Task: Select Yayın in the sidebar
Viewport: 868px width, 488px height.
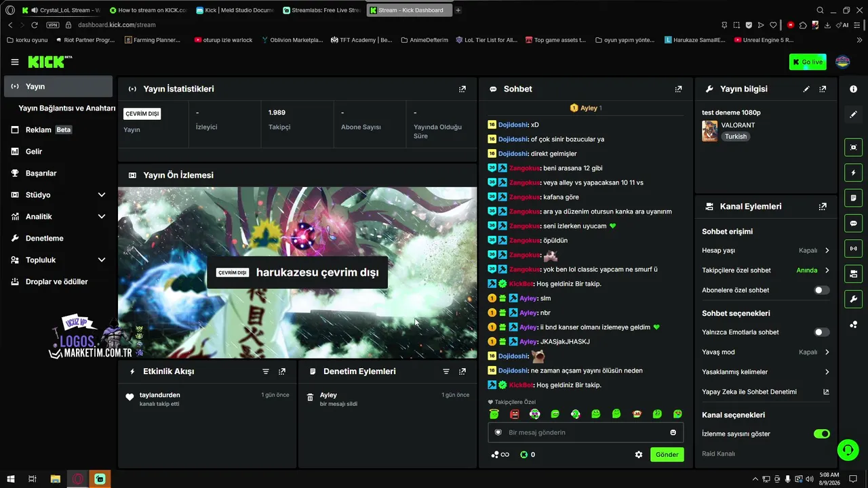Action: [58, 87]
